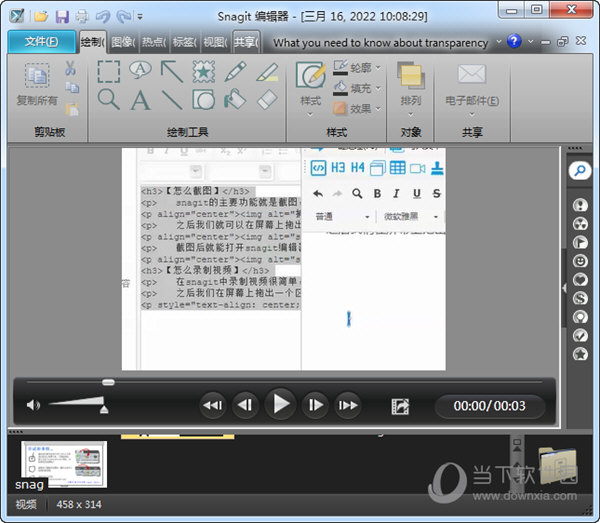Switch to the View (视图) tab
The height and width of the screenshot is (523, 600).
(215, 42)
